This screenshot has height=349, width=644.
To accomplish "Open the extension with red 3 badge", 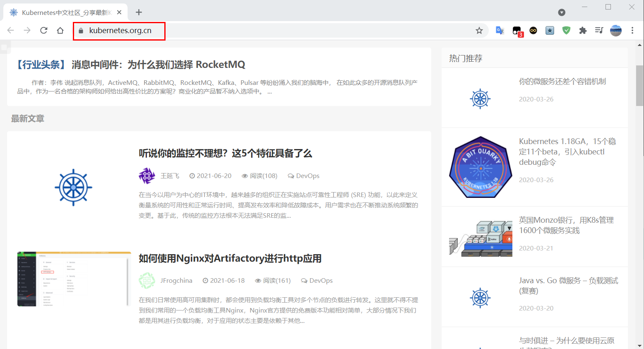I will (x=517, y=31).
